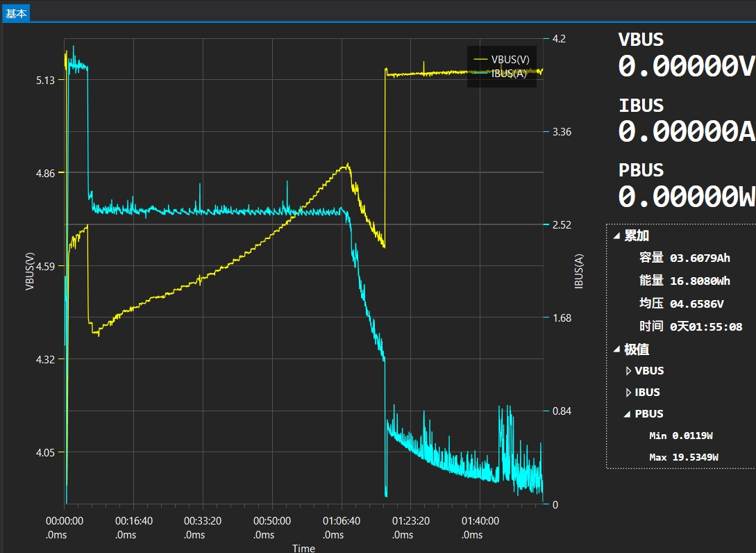This screenshot has width=756, height=553.
Task: Click the 01:40:00 time axis label
Action: click(x=480, y=527)
